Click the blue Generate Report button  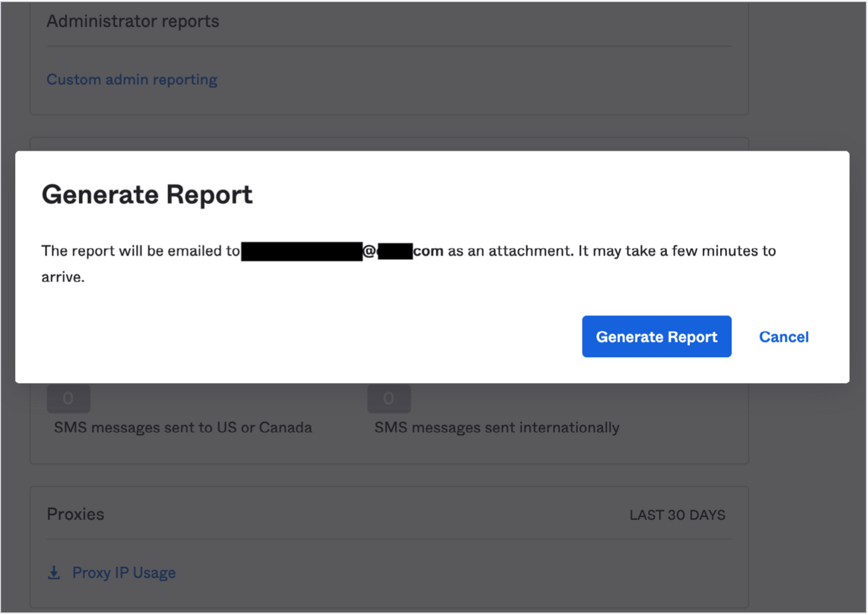click(x=656, y=337)
